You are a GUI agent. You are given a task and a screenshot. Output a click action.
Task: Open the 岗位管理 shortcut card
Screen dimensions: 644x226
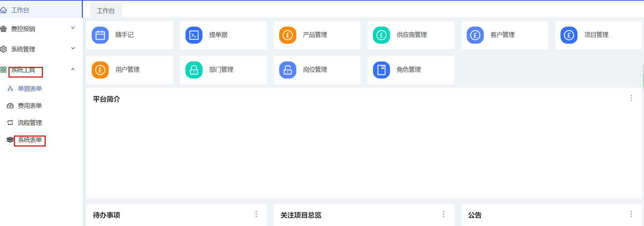[x=317, y=70]
